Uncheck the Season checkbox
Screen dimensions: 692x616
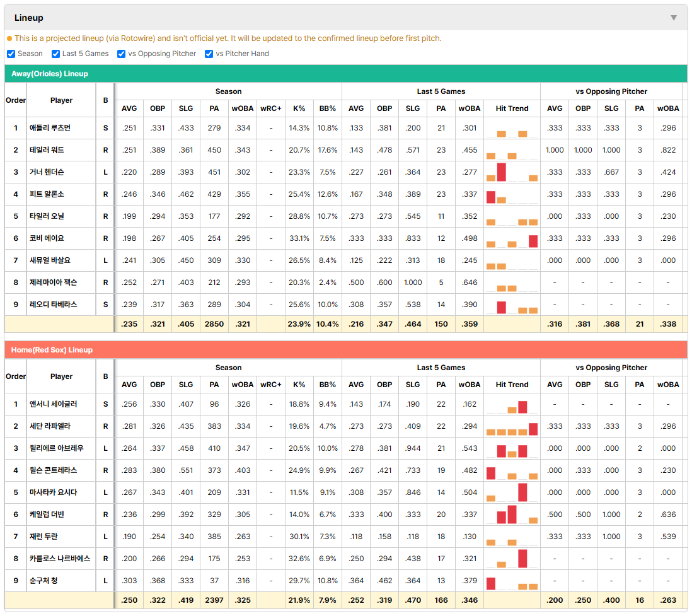(11, 54)
